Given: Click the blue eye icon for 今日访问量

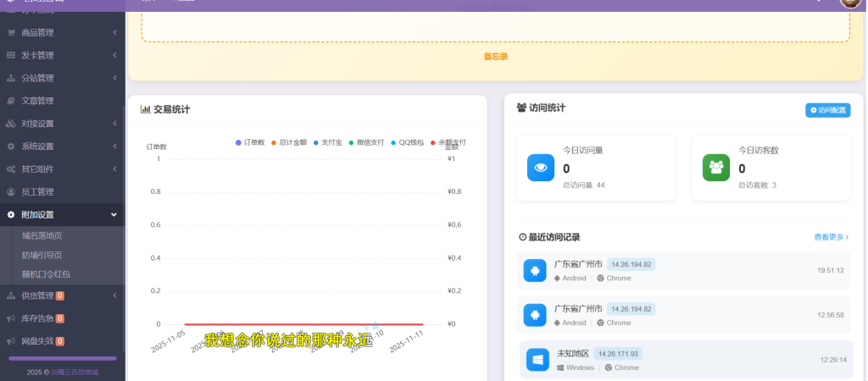Looking at the screenshot, I should point(541,168).
